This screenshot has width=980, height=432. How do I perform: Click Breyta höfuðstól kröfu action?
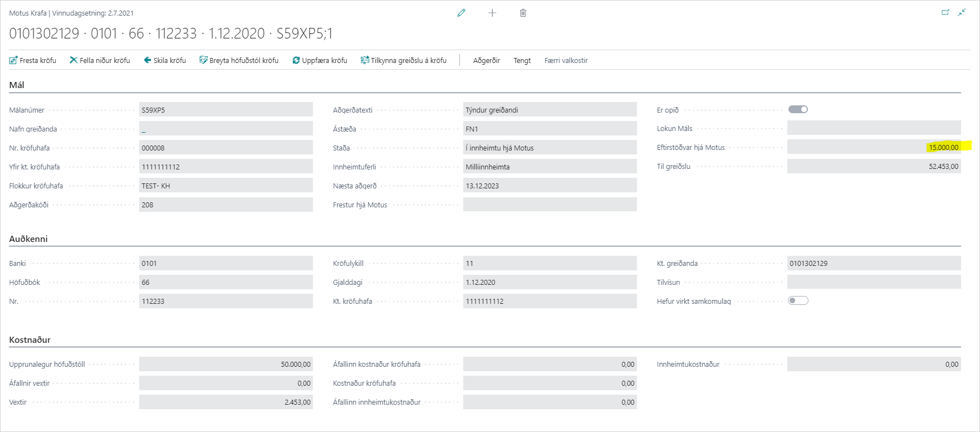pos(239,60)
